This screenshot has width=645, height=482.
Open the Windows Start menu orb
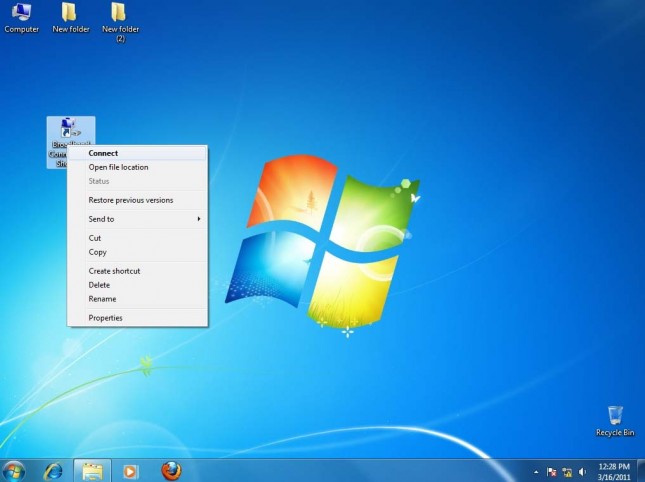coord(14,471)
